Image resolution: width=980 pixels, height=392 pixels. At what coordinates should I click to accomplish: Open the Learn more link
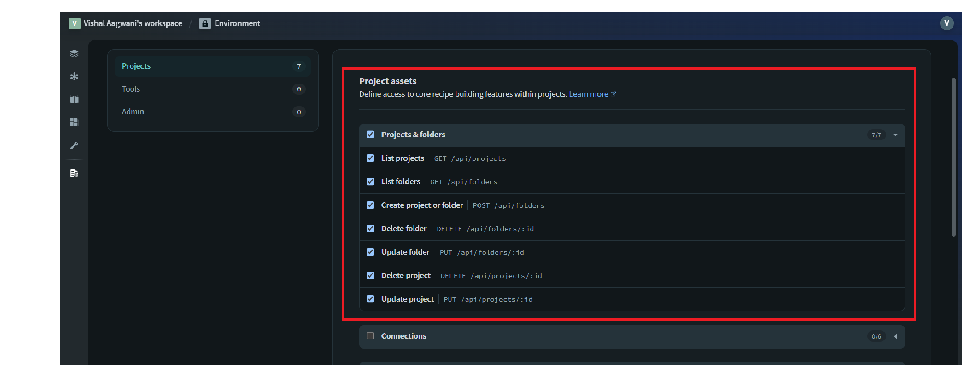[x=588, y=94]
